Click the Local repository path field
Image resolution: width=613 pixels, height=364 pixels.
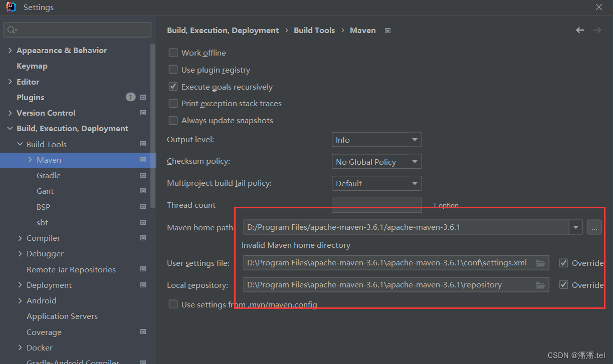pyautogui.click(x=396, y=285)
